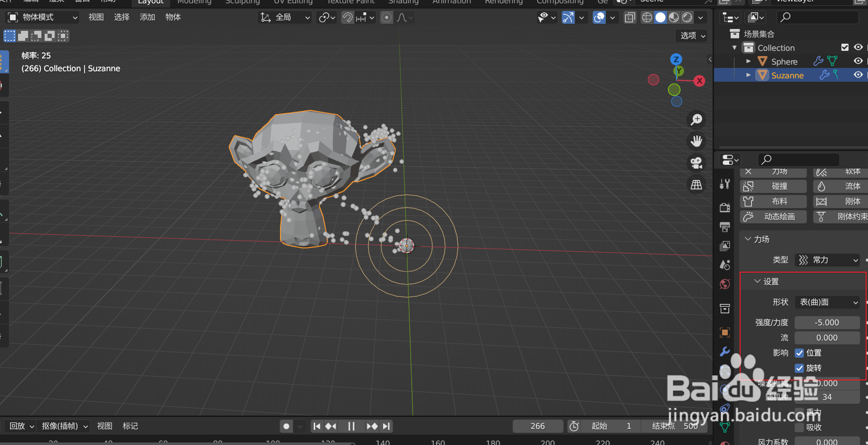Expand the Suzanne tree item

point(749,75)
